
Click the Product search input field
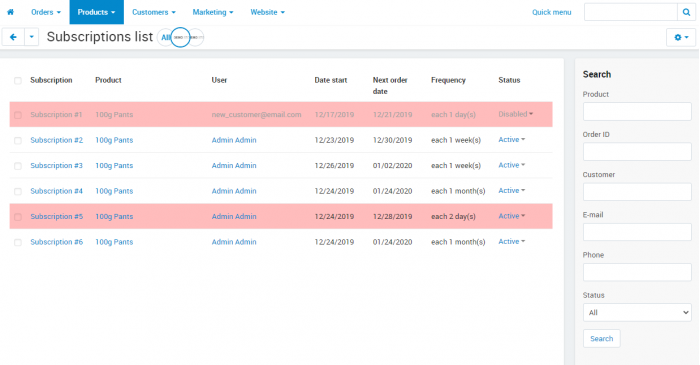click(x=637, y=111)
